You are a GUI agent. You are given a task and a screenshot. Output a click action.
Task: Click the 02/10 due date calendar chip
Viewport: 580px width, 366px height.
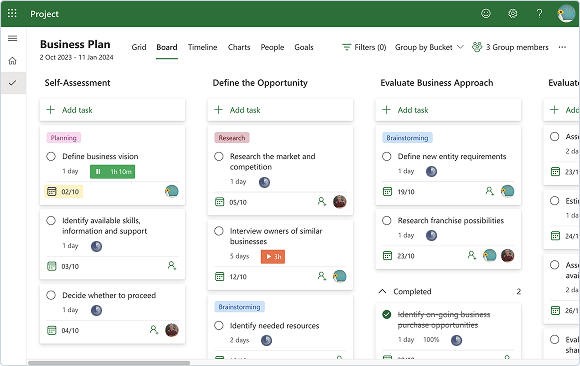pyautogui.click(x=64, y=192)
